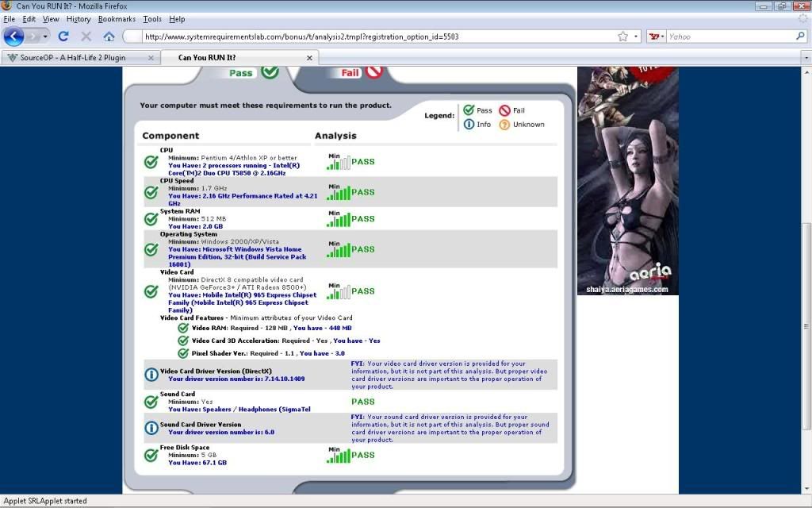Image resolution: width=812 pixels, height=508 pixels.
Task: Open the location bar history dropdown
Action: click(x=636, y=37)
